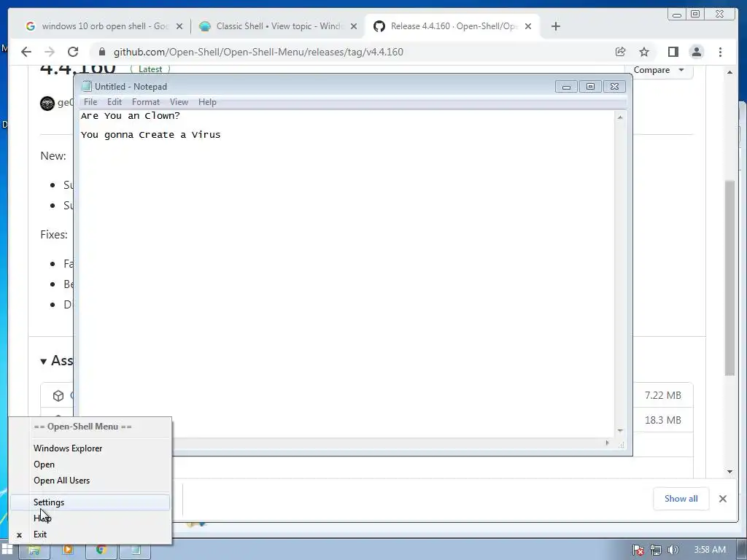The width and height of the screenshot is (747, 560).
Task: Click the package cube icon in Assets
Action: point(58,396)
